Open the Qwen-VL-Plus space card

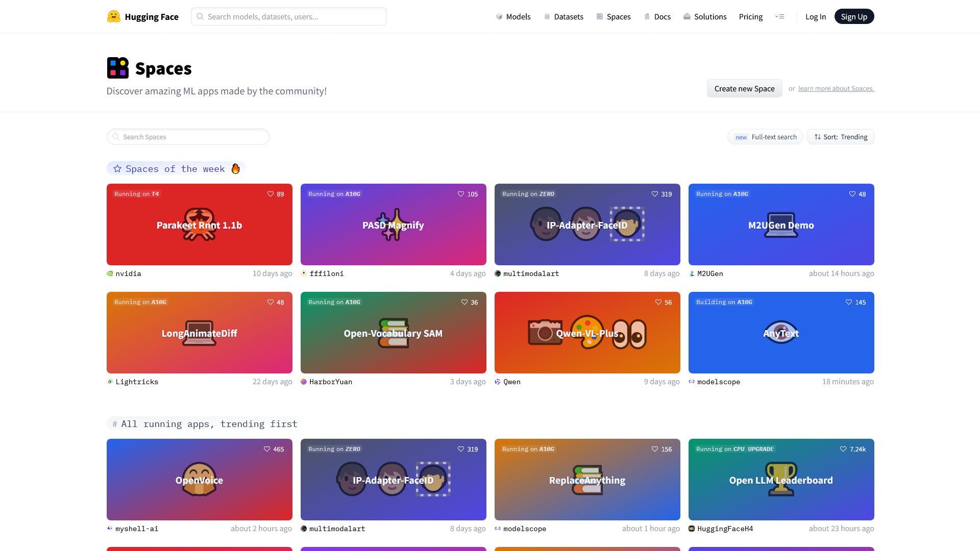(x=587, y=333)
